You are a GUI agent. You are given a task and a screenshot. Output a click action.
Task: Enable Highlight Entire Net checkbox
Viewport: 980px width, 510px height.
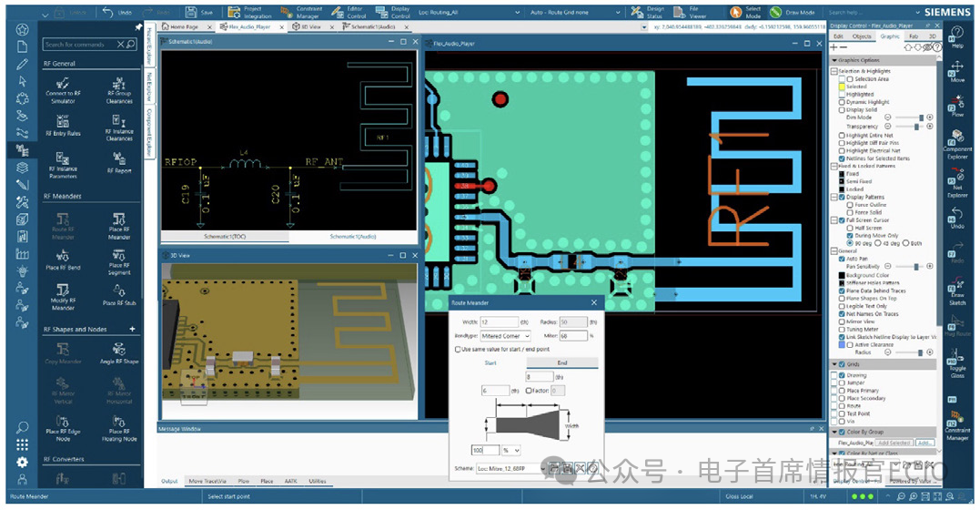(842, 135)
